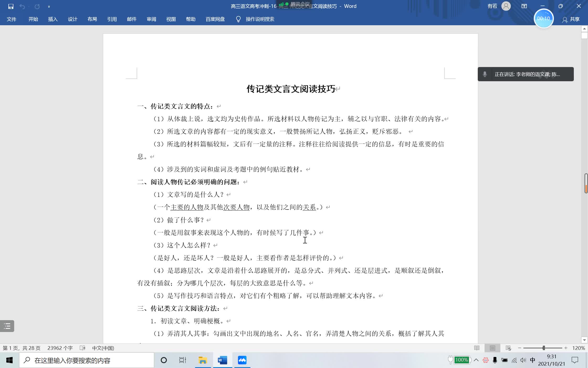Open the floating outline list button
The image size is (588, 368).
(7, 326)
